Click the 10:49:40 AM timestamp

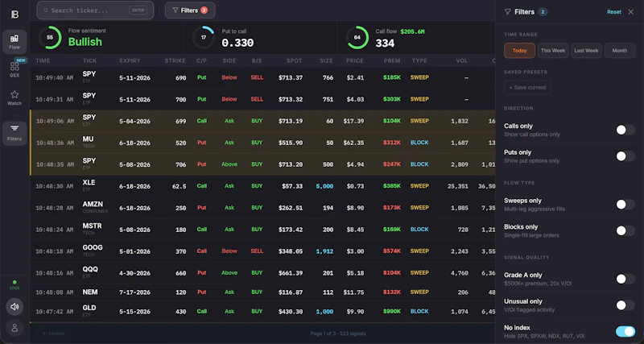click(x=54, y=77)
